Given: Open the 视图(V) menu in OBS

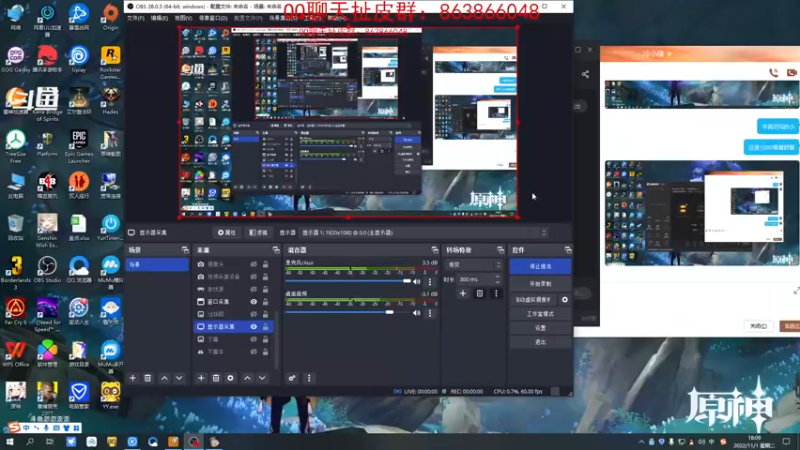Looking at the screenshot, I should point(183,18).
